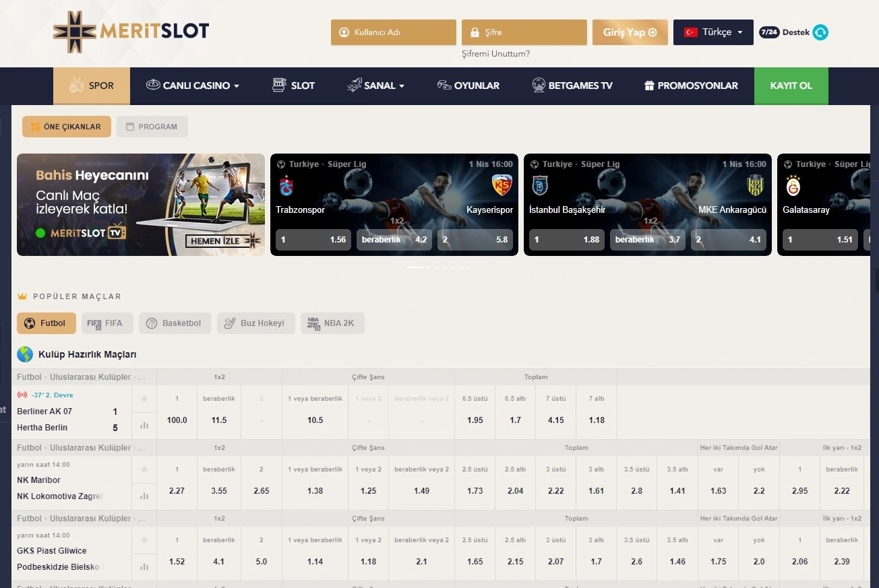Click the MeritSlot logo
This screenshot has width=879, height=588.
tap(131, 32)
